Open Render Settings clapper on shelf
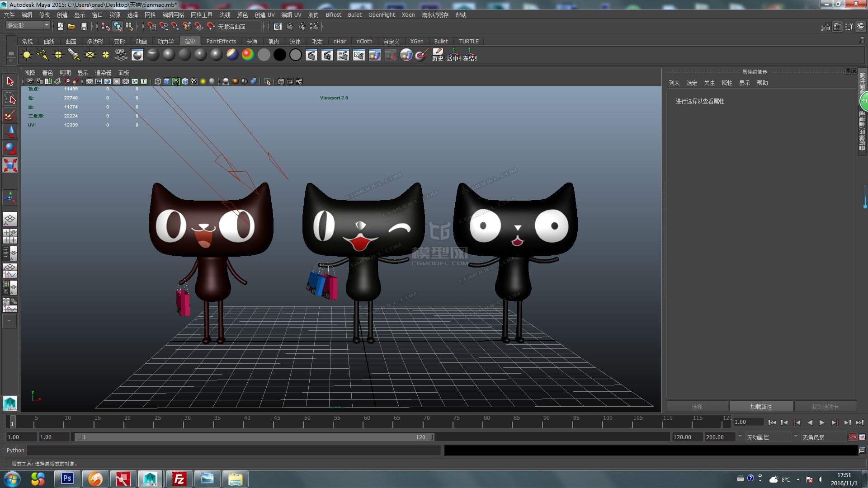This screenshot has width=868, height=488. point(343,55)
